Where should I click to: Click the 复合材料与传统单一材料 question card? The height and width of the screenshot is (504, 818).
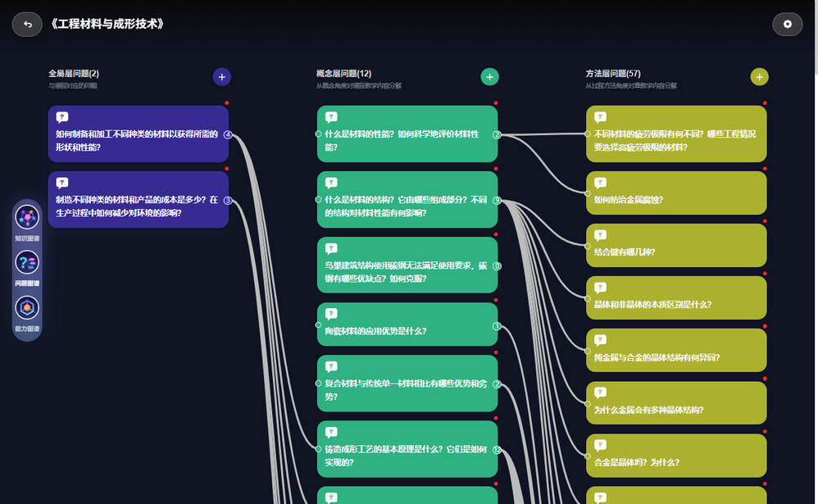coord(407,384)
